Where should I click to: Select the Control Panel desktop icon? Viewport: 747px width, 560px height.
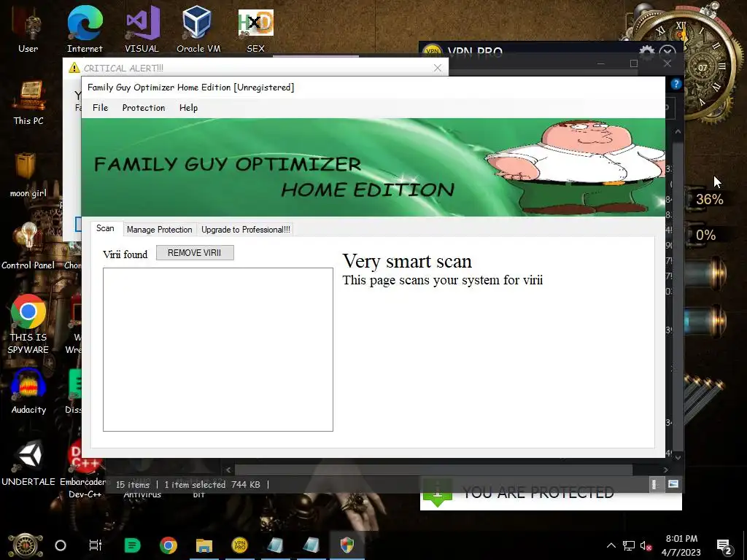pos(28,246)
